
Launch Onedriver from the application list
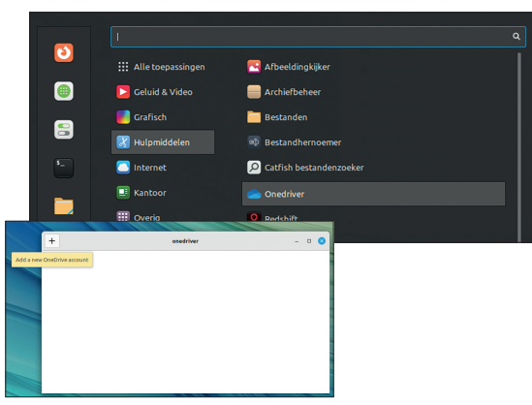[x=373, y=194]
